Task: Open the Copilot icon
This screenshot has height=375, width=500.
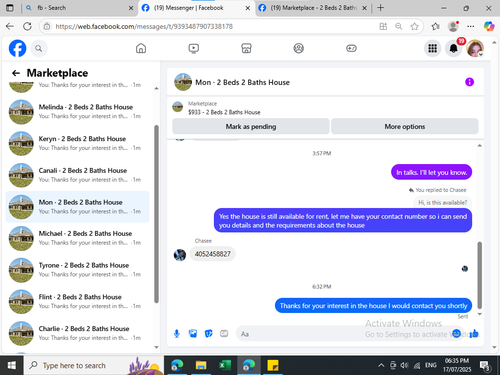Action: (489, 26)
